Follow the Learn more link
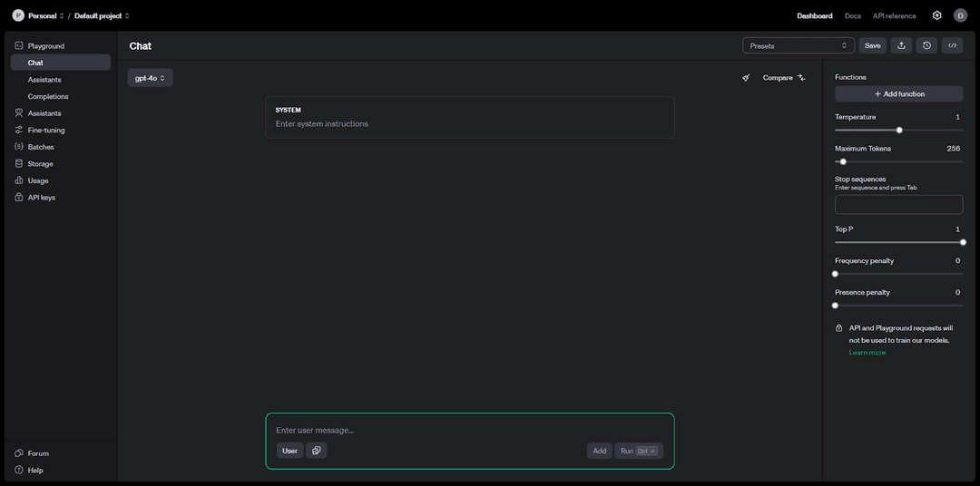This screenshot has height=486, width=980. [x=867, y=353]
